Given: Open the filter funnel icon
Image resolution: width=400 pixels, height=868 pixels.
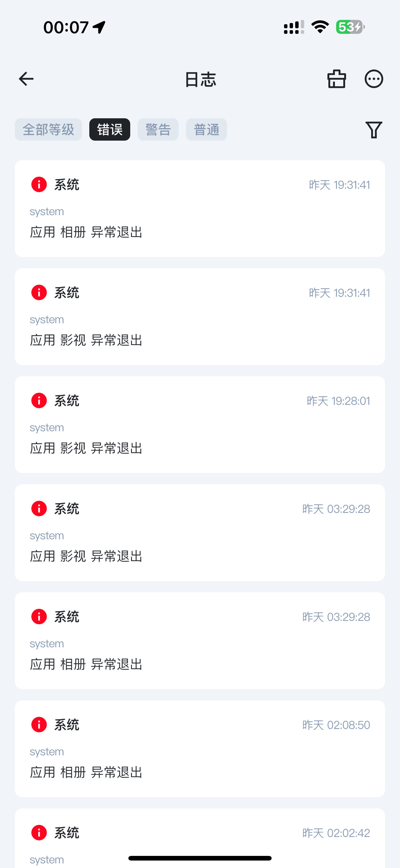Looking at the screenshot, I should (374, 130).
